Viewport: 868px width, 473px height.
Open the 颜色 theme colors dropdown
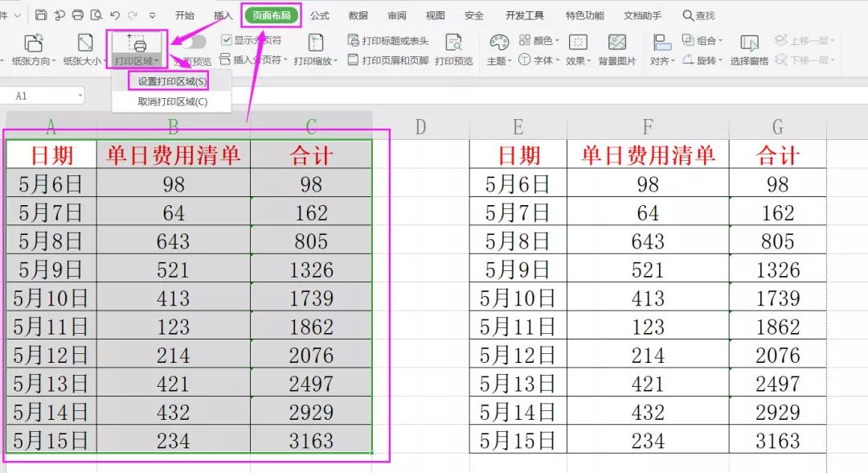click(539, 40)
